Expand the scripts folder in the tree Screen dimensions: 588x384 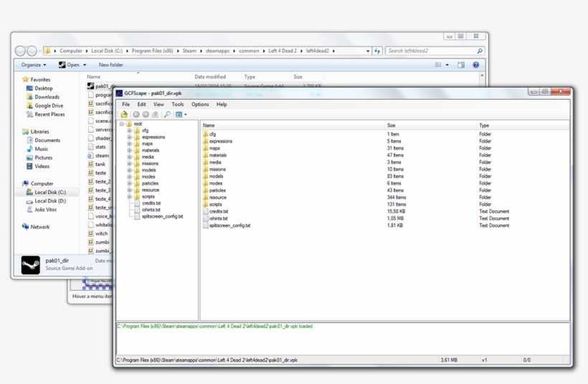[x=129, y=197]
